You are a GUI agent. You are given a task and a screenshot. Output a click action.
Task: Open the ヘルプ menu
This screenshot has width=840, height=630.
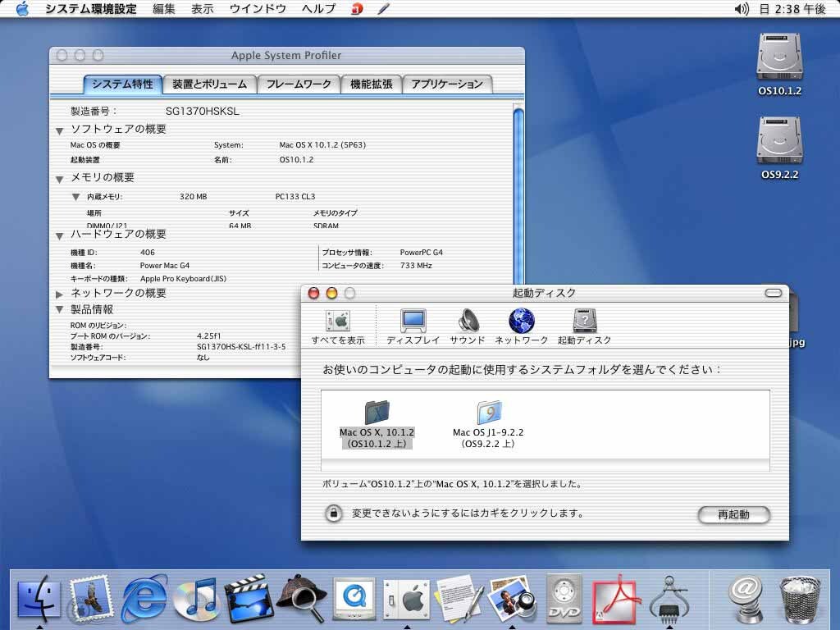pos(319,8)
